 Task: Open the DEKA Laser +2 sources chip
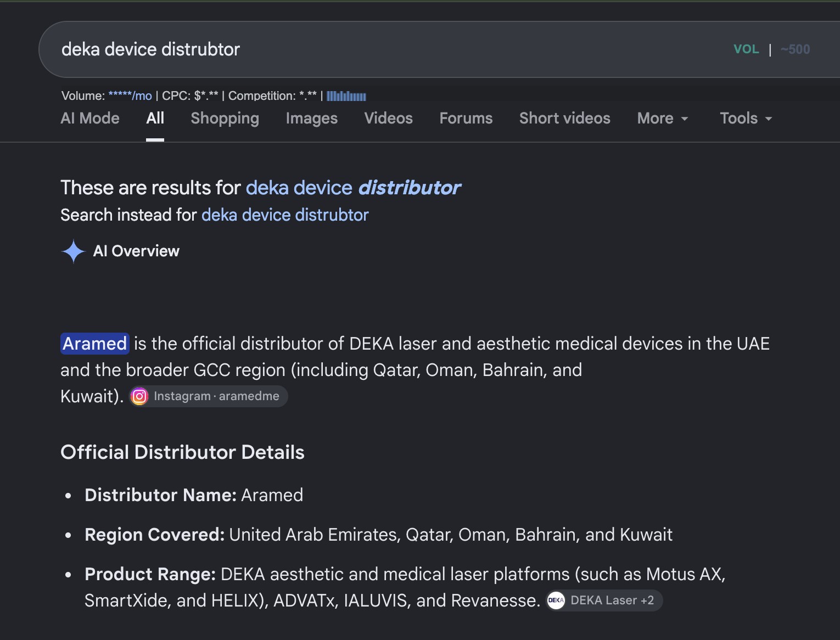tap(604, 600)
